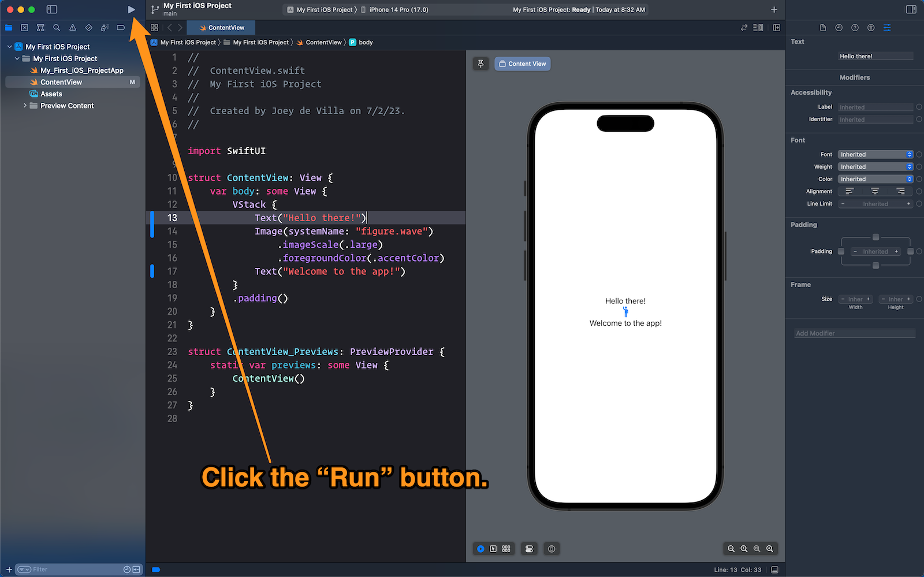Open the Quick Help inspector icon
Screen dimensions: 924x577
pos(855,27)
